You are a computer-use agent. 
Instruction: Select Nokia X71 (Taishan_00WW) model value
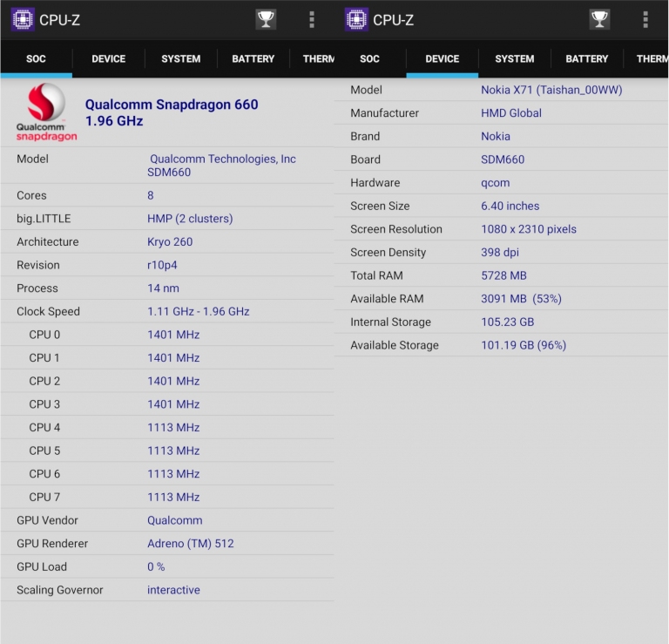click(x=551, y=90)
